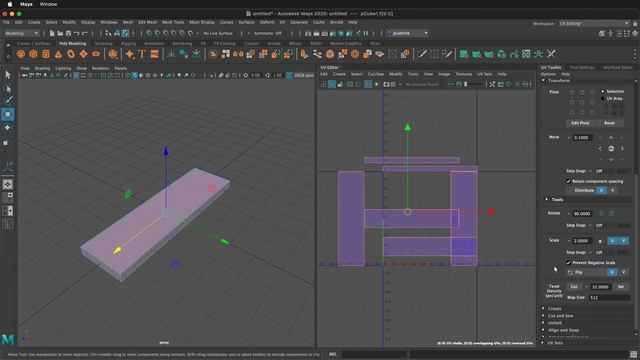Create a polygon cube from the shelf
This screenshot has width=640, height=360.
[33, 54]
